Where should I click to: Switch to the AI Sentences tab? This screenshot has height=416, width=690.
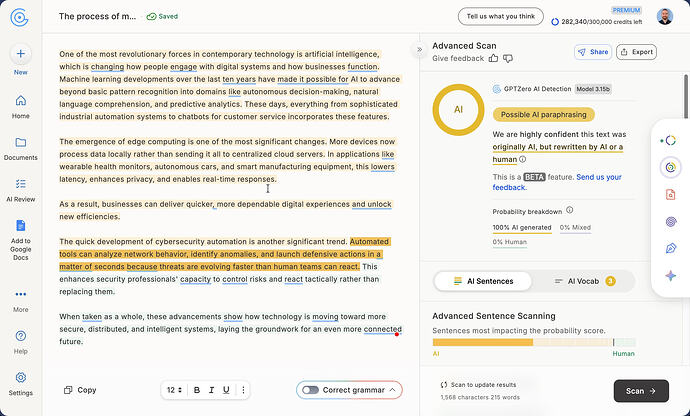click(x=483, y=281)
